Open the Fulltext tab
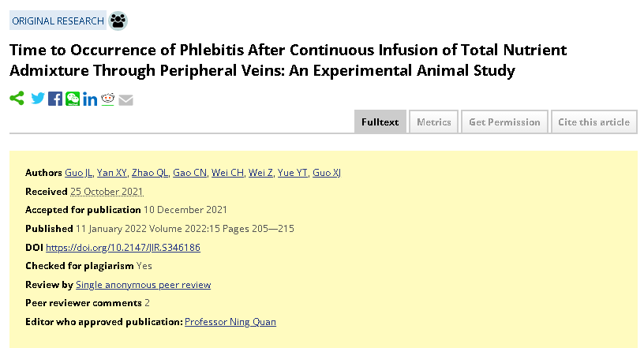Screen dimensions: 644x348 [x=380, y=122]
